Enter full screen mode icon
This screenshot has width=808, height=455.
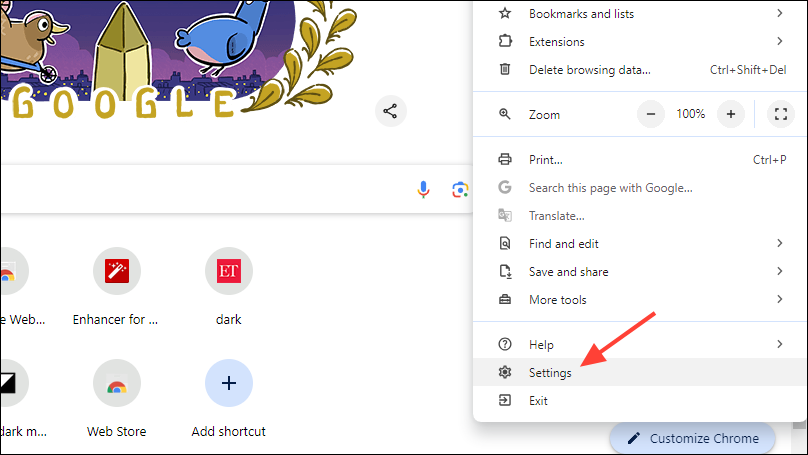coord(781,114)
